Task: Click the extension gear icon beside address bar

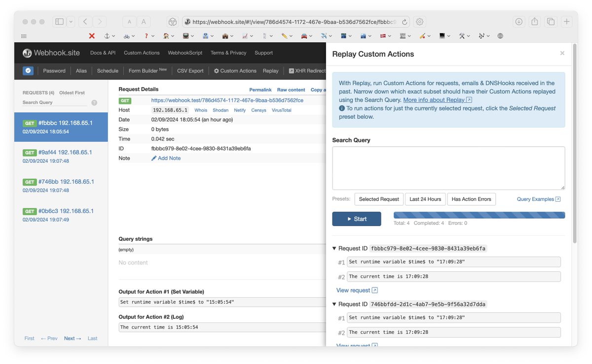Action: pyautogui.click(x=420, y=22)
